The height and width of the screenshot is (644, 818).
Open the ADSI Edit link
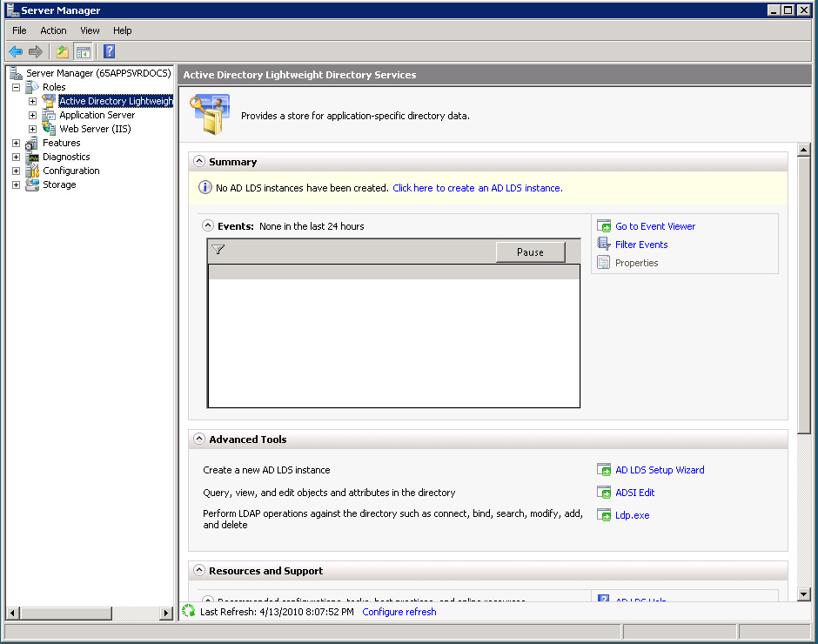tap(634, 493)
